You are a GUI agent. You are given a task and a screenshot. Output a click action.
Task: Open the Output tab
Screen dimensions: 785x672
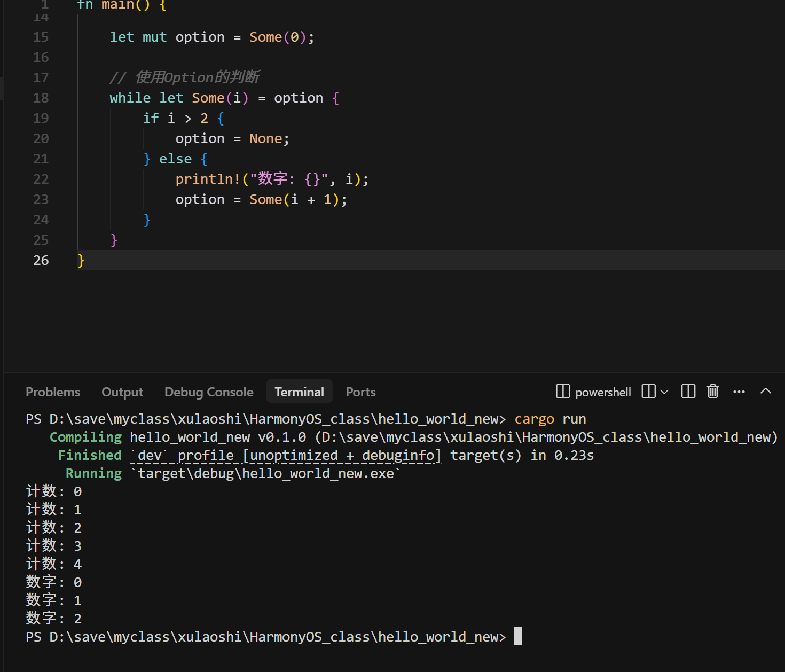click(x=122, y=392)
